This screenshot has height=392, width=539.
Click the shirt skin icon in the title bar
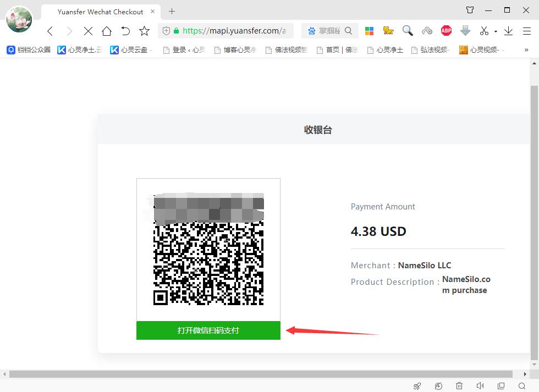(x=470, y=10)
